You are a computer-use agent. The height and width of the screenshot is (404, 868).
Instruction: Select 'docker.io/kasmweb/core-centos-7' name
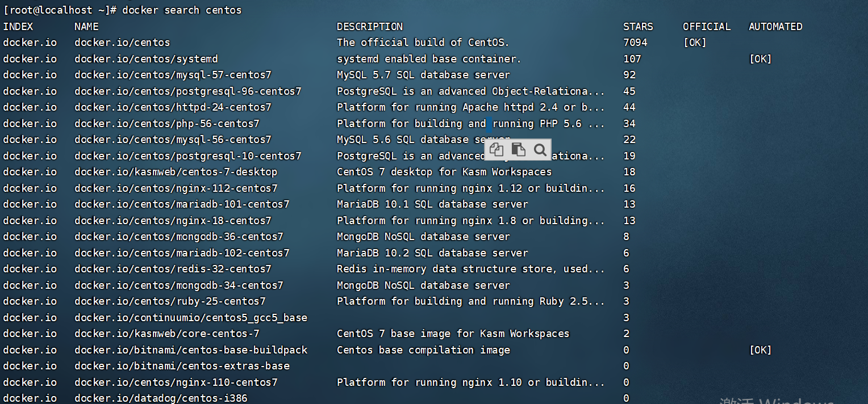click(x=167, y=334)
